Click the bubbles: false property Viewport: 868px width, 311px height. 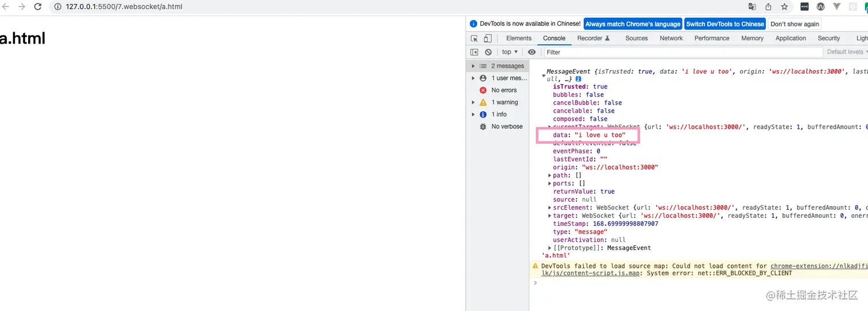coord(578,95)
